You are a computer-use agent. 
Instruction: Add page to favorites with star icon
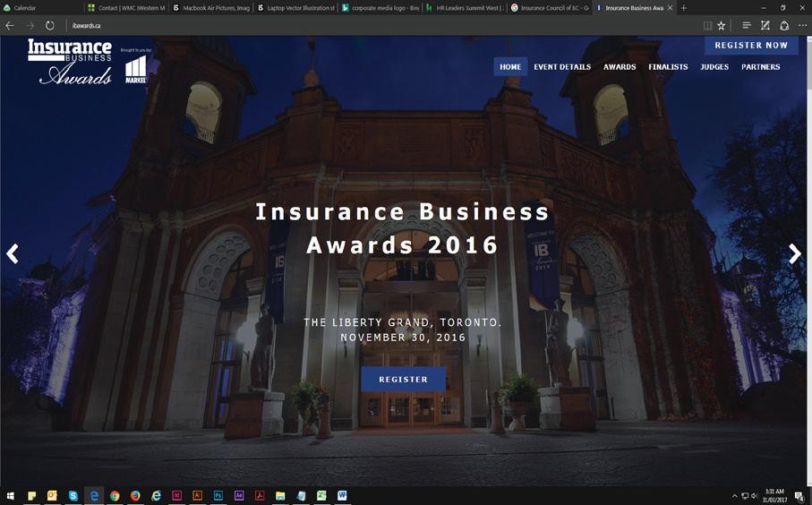722,25
